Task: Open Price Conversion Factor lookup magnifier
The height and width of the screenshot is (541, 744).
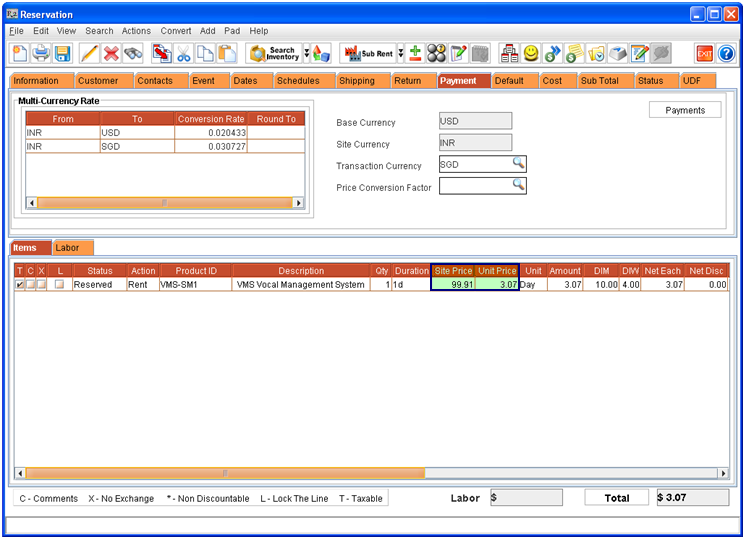Action: (519, 185)
